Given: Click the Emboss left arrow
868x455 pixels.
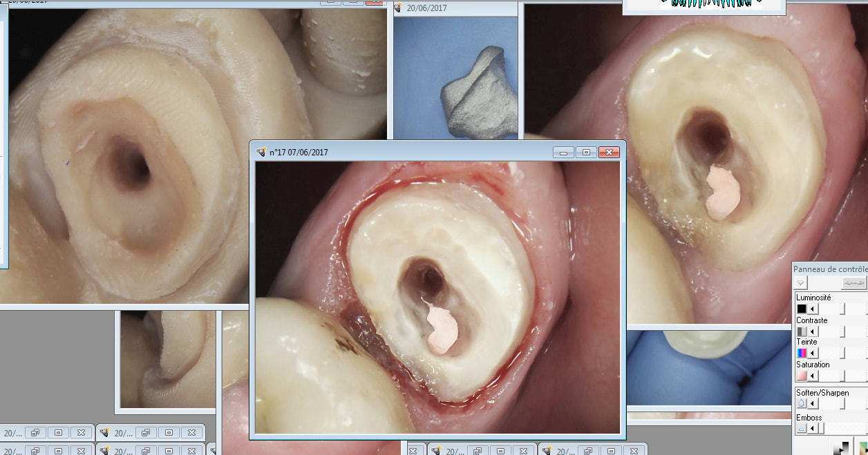Looking at the screenshot, I should tap(813, 429).
